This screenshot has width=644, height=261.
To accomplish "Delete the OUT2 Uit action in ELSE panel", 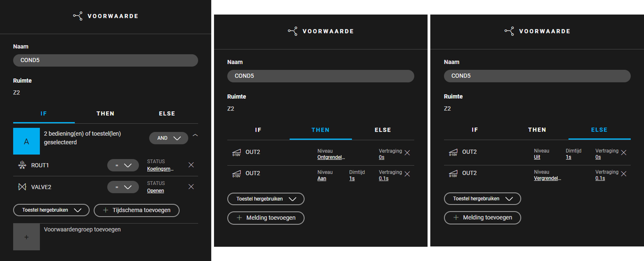I will click(x=624, y=152).
